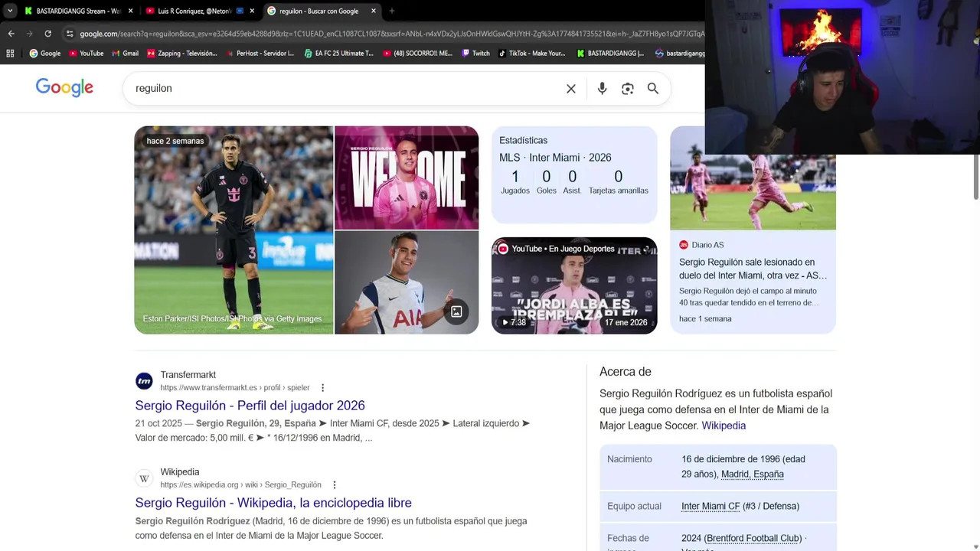
Task: Open Sergio Reguilón Wikipedia enciclopedia libre result
Action: coord(273,503)
